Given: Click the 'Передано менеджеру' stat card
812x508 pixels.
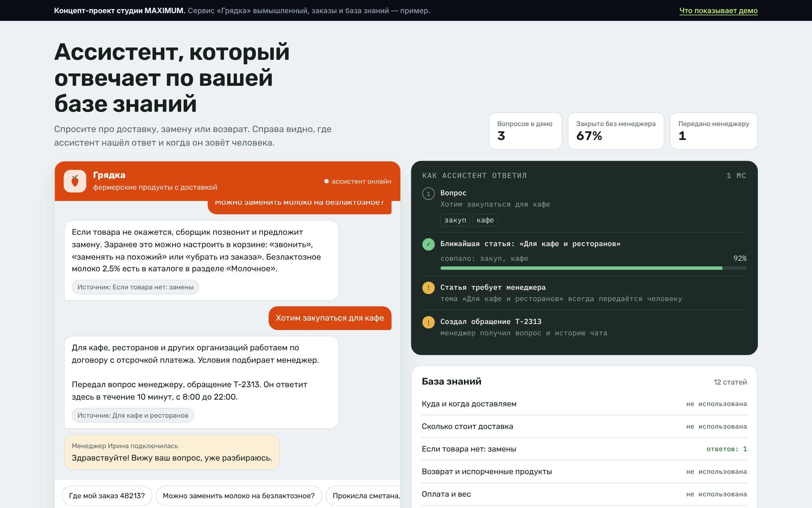Looking at the screenshot, I should [x=714, y=131].
